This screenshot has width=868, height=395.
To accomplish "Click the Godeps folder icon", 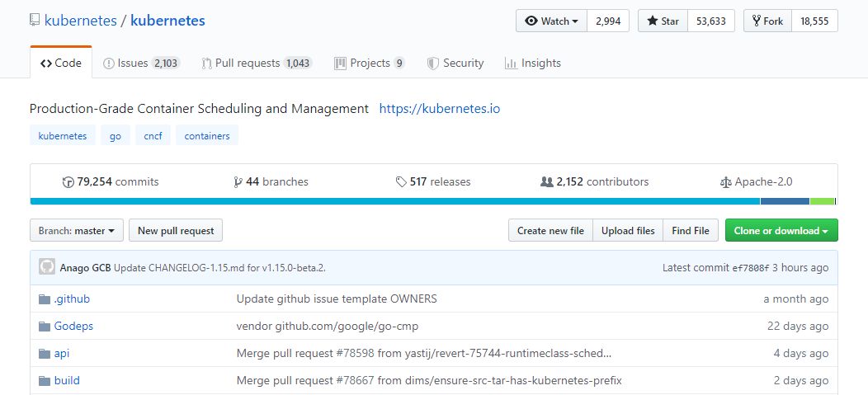I will (x=45, y=327).
